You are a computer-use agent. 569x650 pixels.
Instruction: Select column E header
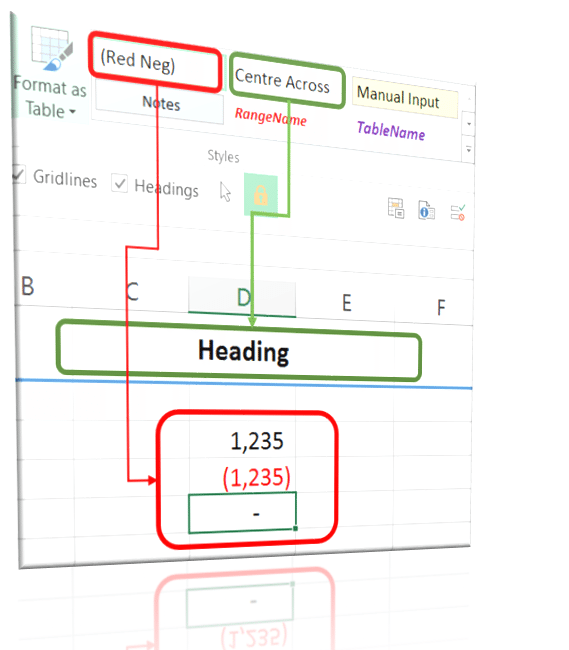point(346,302)
